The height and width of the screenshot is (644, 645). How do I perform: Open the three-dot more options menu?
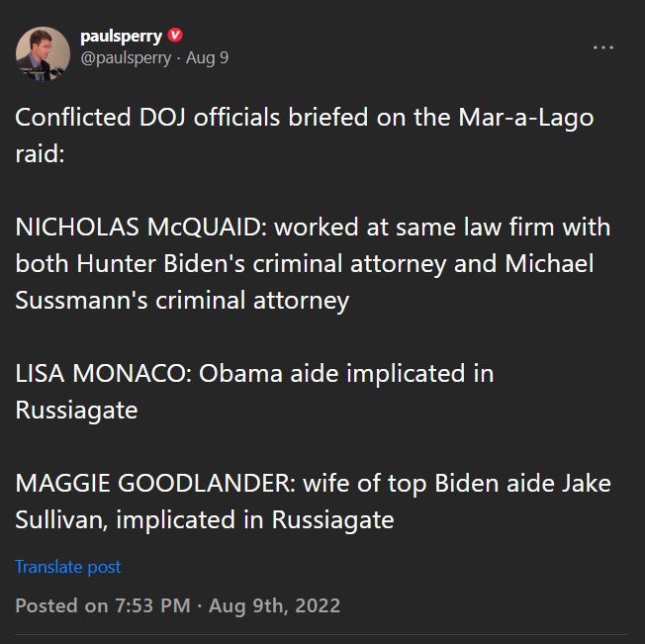(602, 46)
